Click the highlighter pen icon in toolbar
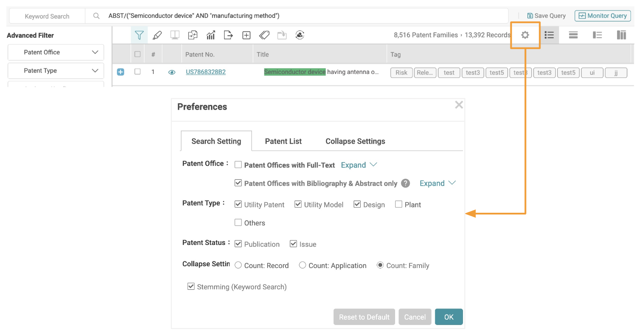Screen dimensions: 644x335 pyautogui.click(x=157, y=35)
